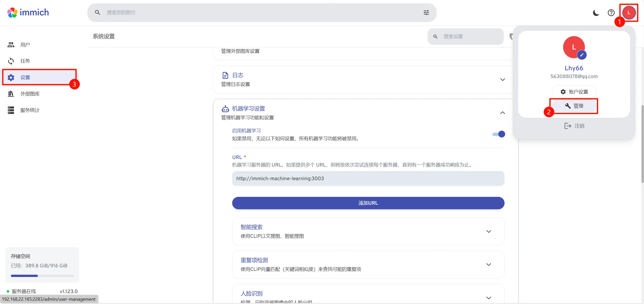This screenshot has width=644, height=304.
Task: Open the help question mark icon
Action: click(x=611, y=12)
